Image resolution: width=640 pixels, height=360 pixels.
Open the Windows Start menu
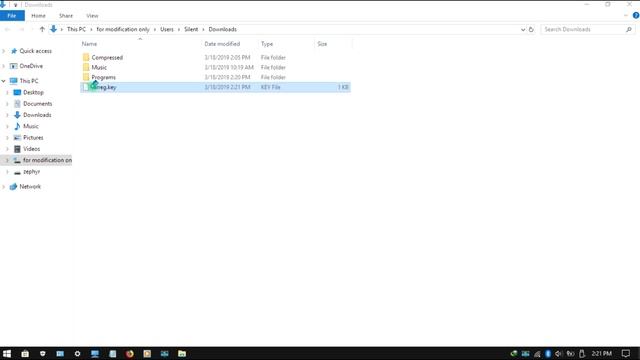7,353
